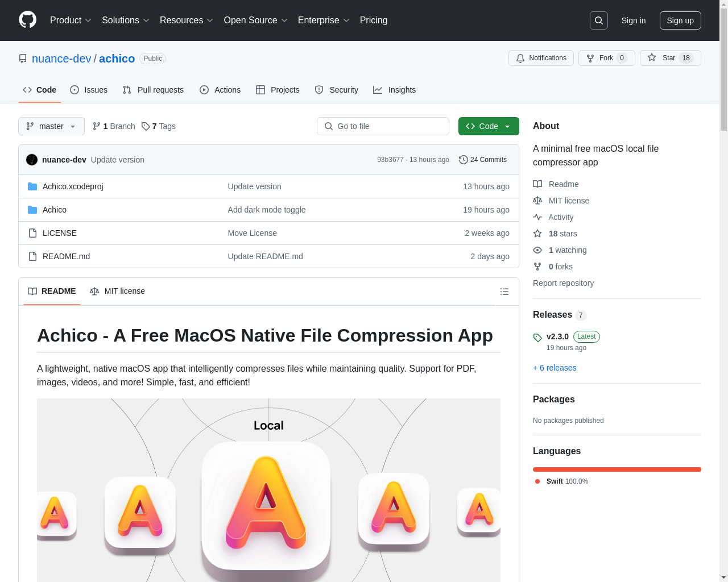Viewport: 728px width, 582px height.
Task: Switch to the Insights tab
Action: [394, 90]
